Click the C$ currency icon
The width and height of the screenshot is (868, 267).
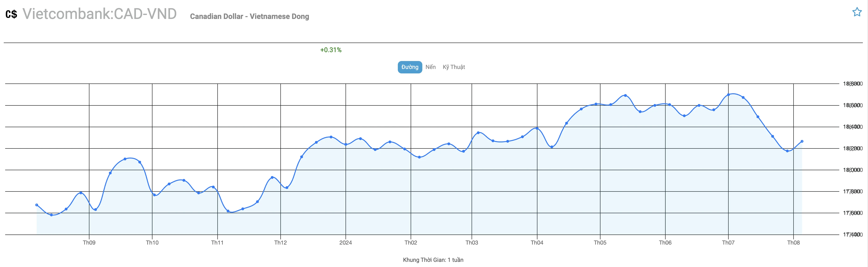(11, 14)
